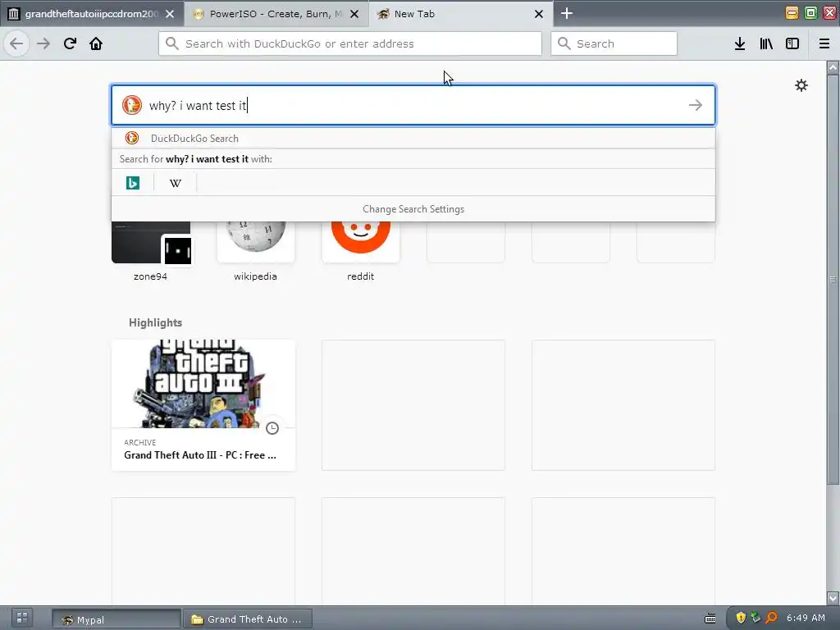Open the on-screen keyboard tray icon
This screenshot has width=840, height=630.
[710, 619]
